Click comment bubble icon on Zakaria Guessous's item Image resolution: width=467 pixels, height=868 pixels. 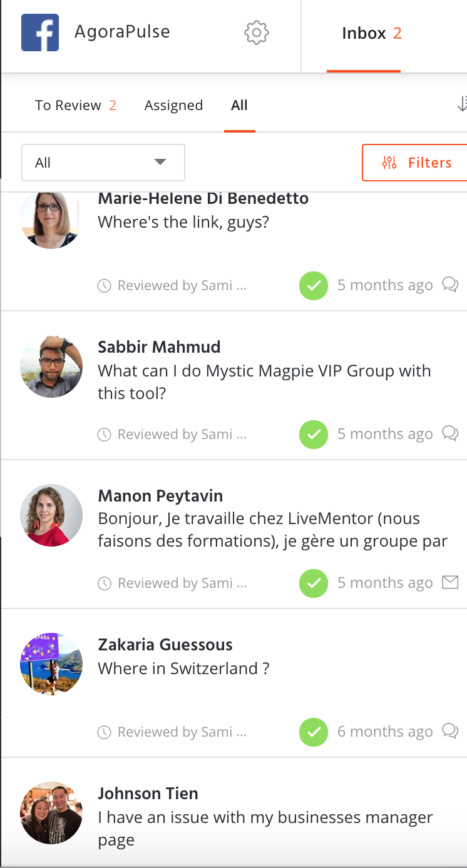(450, 731)
